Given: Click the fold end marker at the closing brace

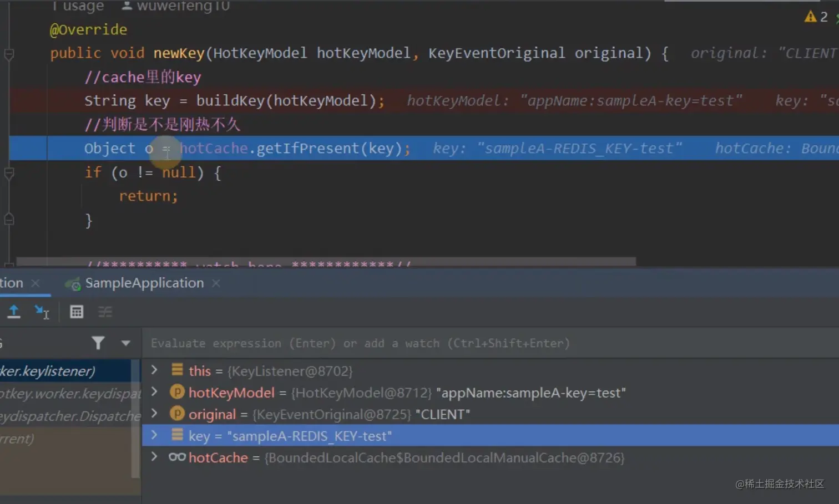Looking at the screenshot, I should (9, 220).
